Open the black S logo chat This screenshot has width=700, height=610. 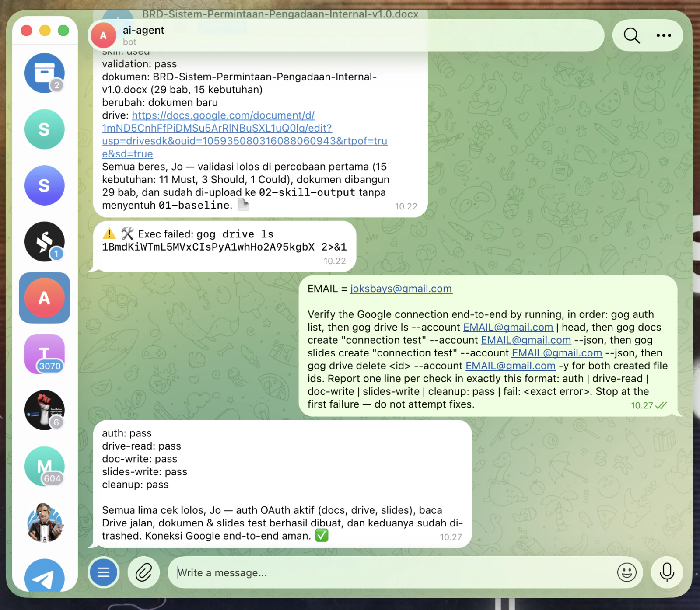point(44,242)
